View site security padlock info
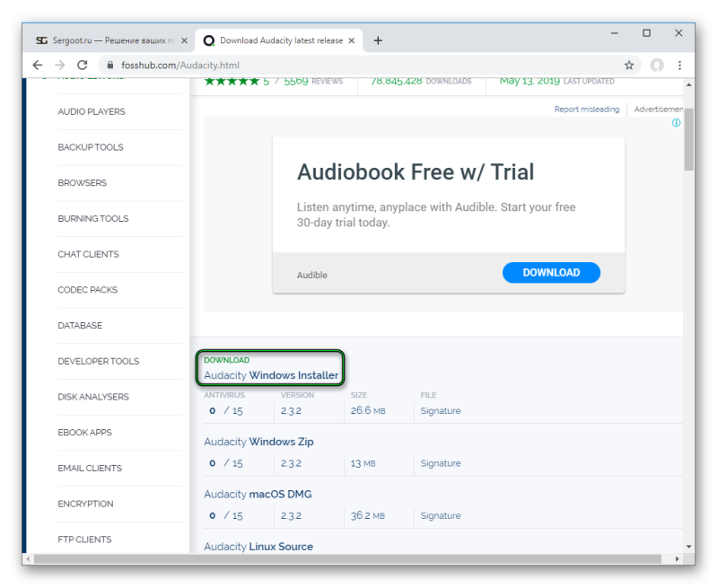The height and width of the screenshot is (588, 718). point(110,65)
